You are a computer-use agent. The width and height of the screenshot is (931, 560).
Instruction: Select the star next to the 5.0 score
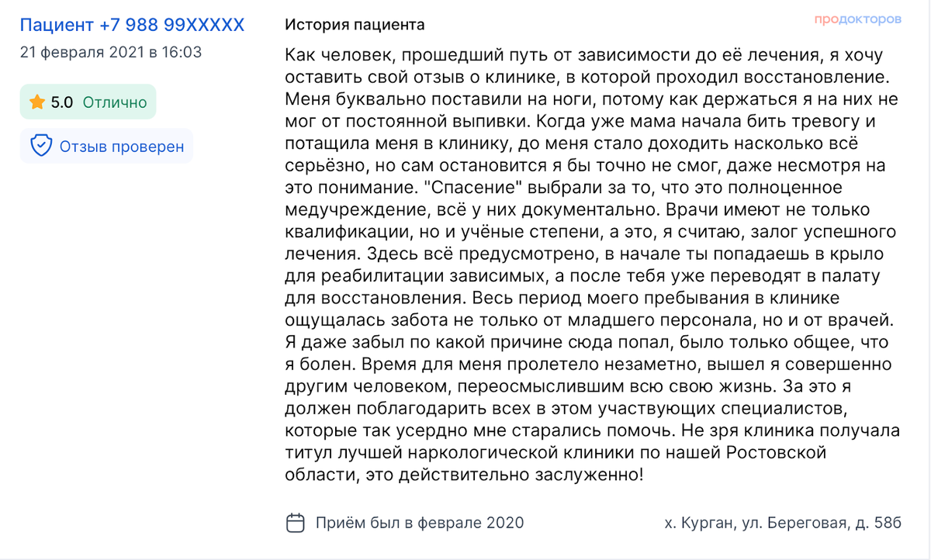point(36,101)
